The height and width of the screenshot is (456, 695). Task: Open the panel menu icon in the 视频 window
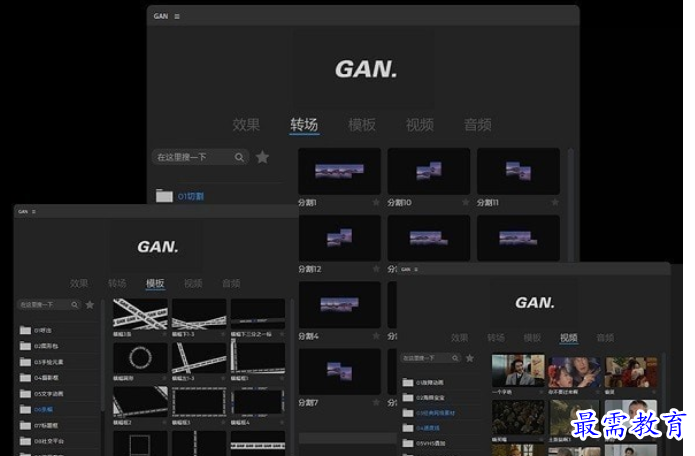coord(416,269)
